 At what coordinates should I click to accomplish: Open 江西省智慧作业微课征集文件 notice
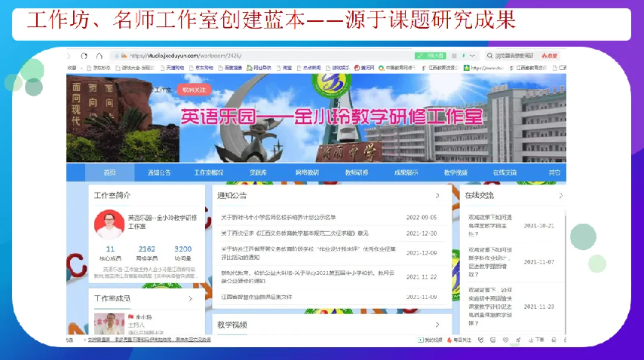(256, 297)
